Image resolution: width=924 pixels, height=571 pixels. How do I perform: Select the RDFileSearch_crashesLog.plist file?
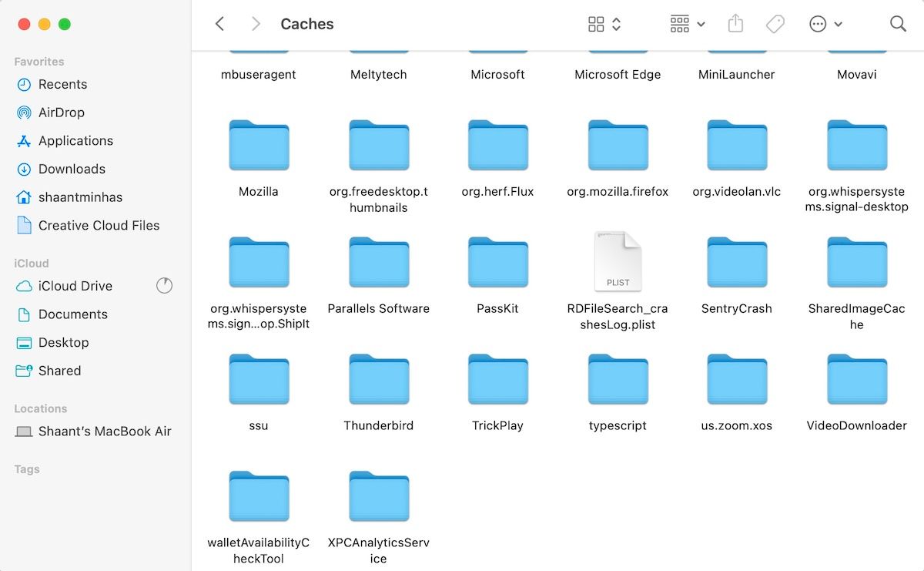tap(618, 262)
